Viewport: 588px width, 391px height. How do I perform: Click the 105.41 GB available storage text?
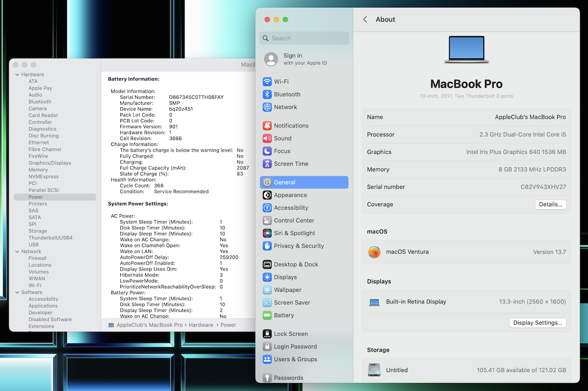521,370
